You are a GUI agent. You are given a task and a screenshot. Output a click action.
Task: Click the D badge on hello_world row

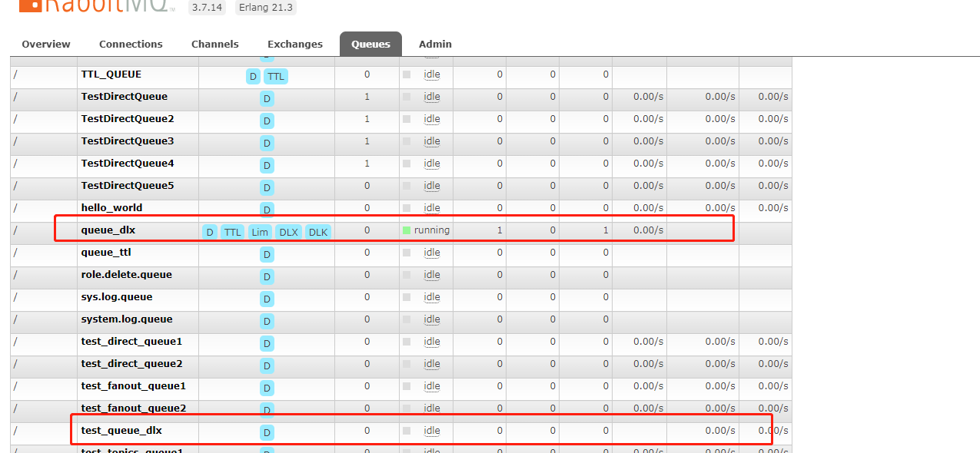click(x=267, y=210)
